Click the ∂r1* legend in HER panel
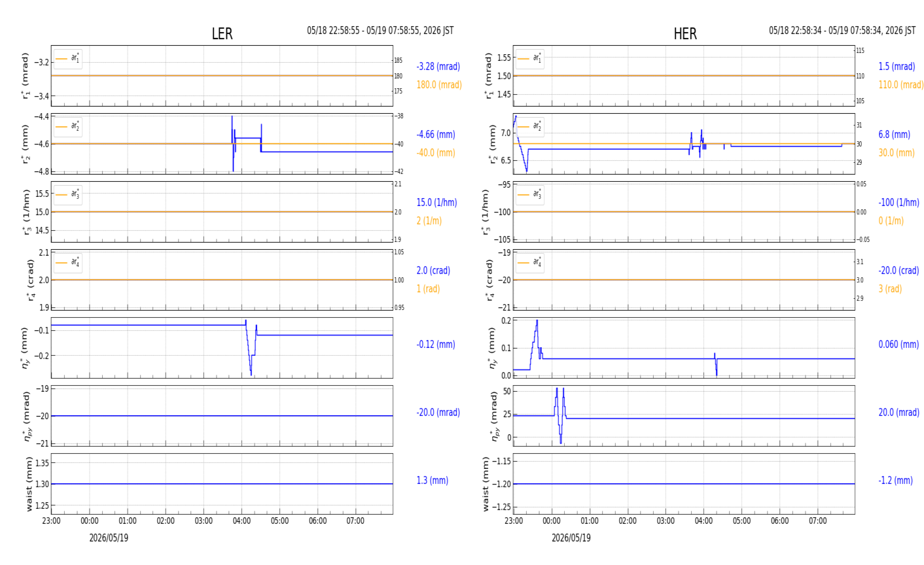 point(530,59)
